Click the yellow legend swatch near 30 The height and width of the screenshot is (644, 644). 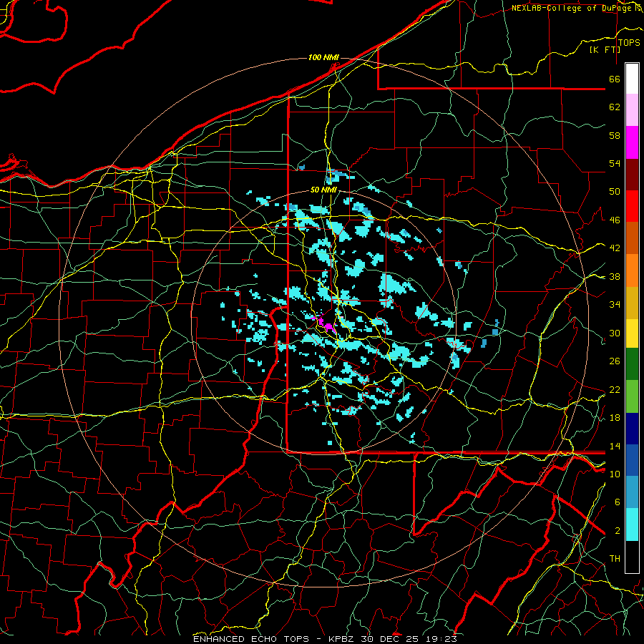click(x=632, y=333)
